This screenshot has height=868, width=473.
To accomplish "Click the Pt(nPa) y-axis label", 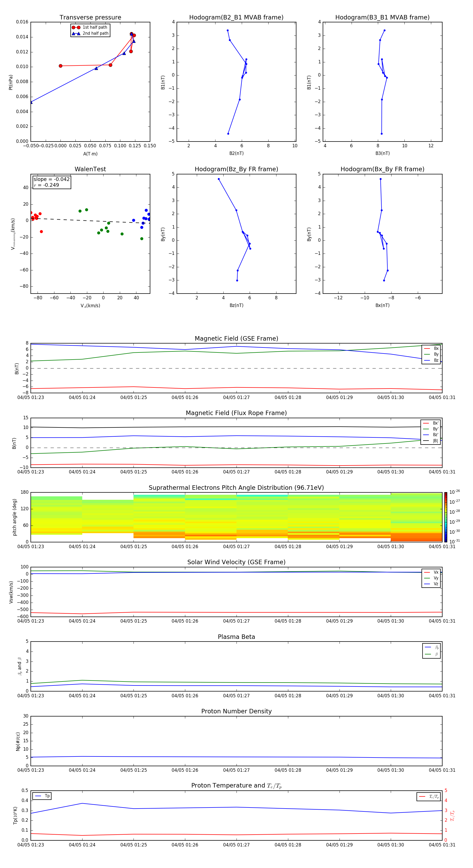I will click(11, 82).
